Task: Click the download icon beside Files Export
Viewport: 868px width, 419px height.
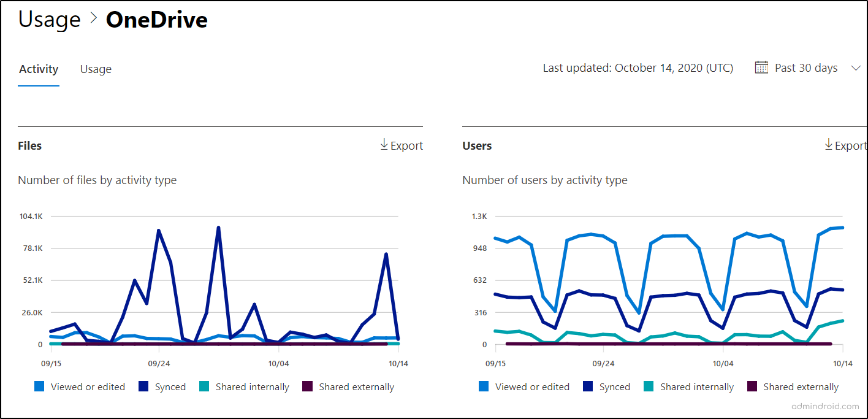Action: [x=384, y=145]
